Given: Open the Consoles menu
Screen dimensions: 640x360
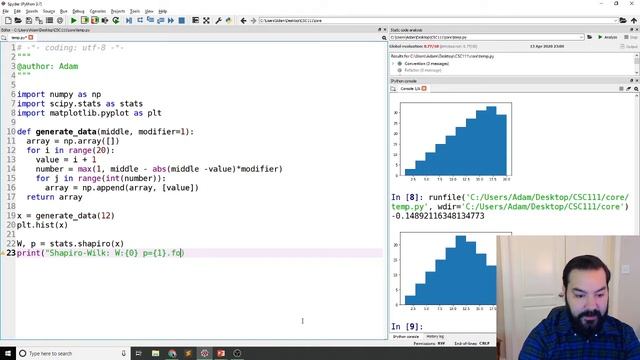Looking at the screenshot, I should (x=98, y=11).
